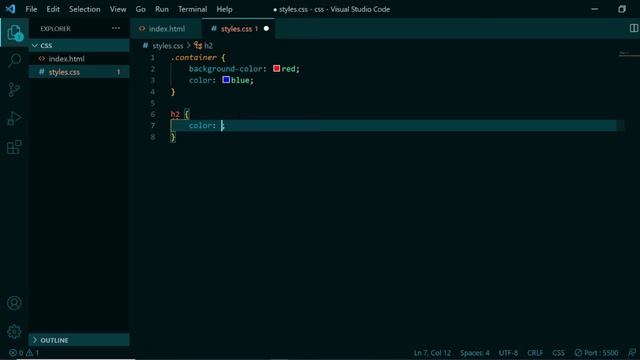Click line number 8 in the gutter

(x=153, y=137)
